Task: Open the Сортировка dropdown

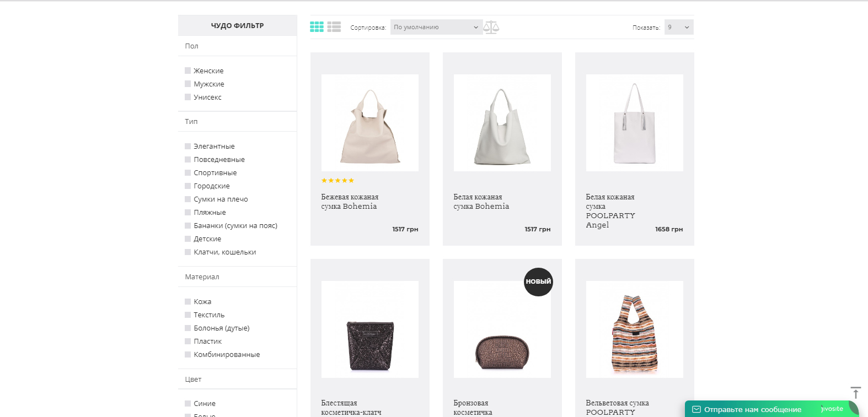Action: (436, 27)
